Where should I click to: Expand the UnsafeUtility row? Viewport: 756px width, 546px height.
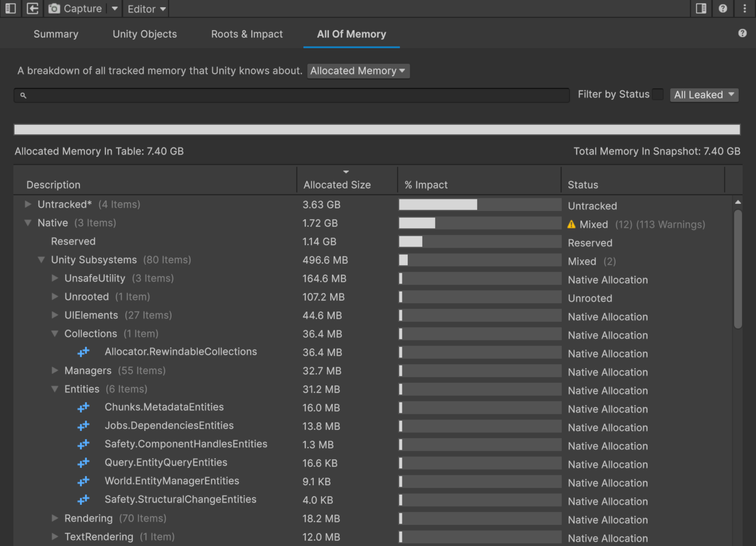[x=55, y=278]
